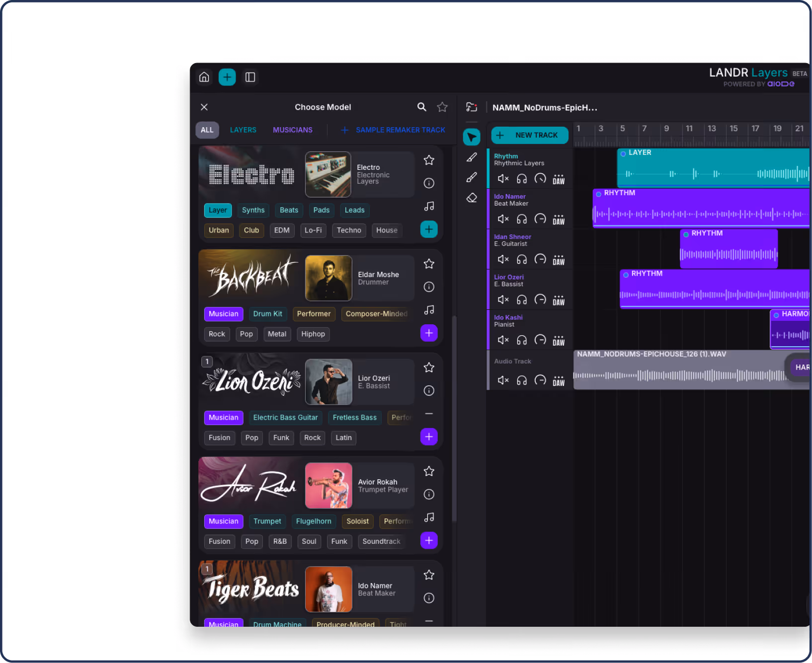Solo the Lior Ozeri bassist track
Screen dimensions: 812x663
click(x=522, y=299)
